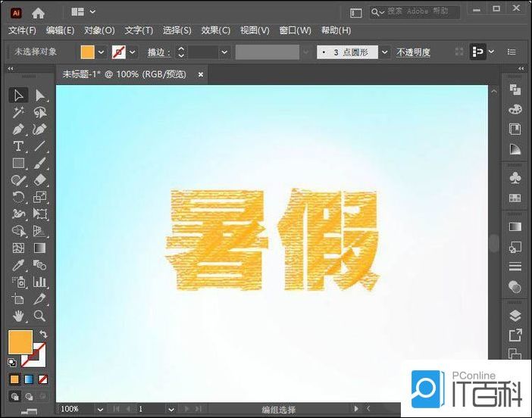Click the Home icon
This screenshot has width=532, height=418.
click(x=38, y=13)
